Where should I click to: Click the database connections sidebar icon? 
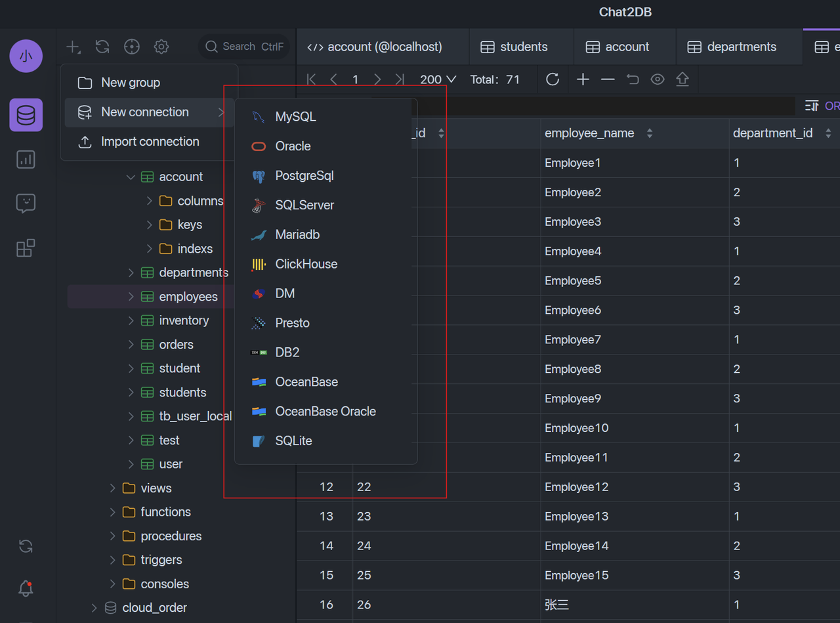26,115
